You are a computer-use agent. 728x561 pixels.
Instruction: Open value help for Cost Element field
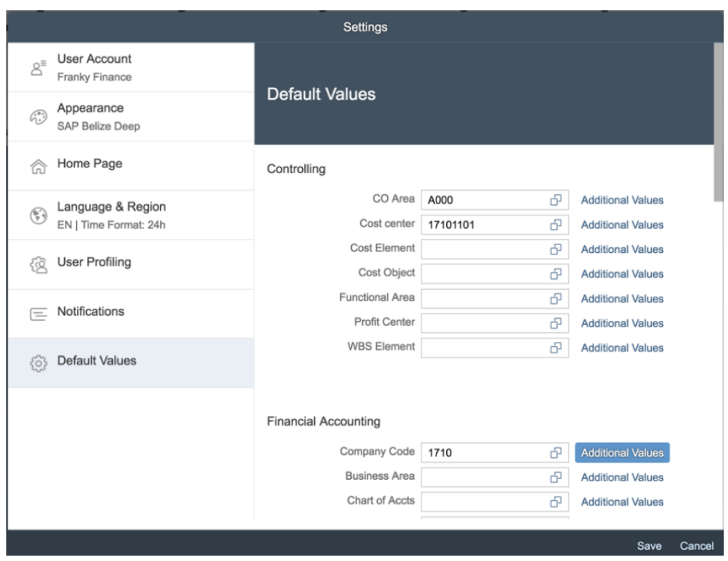pos(556,249)
